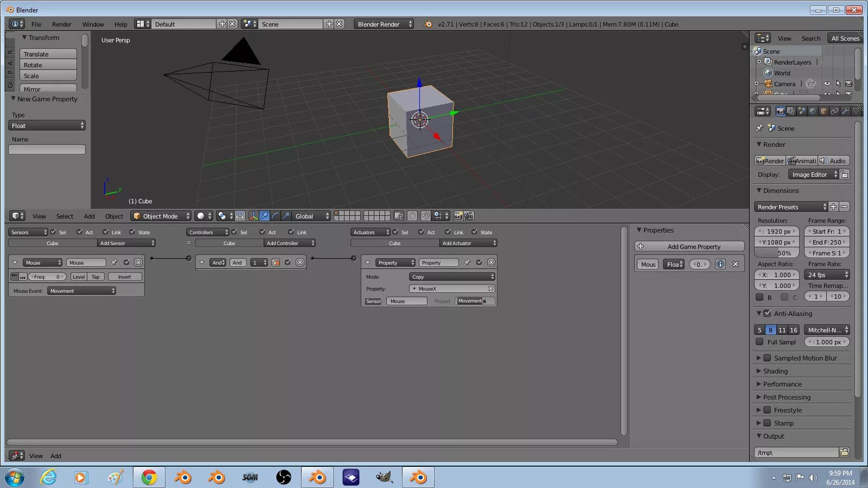This screenshot has width=868, height=488.
Task: Delete the current Scene with X
Action: (x=339, y=24)
